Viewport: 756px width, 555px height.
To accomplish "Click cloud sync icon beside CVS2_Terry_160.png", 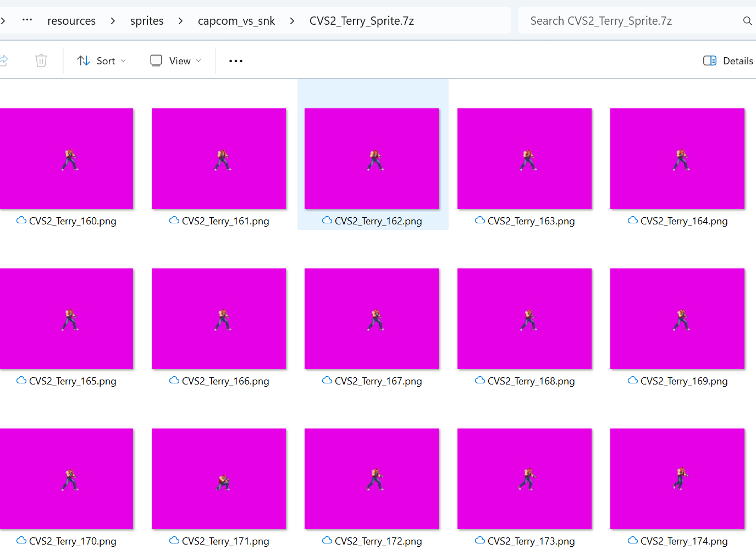I will click(x=21, y=221).
